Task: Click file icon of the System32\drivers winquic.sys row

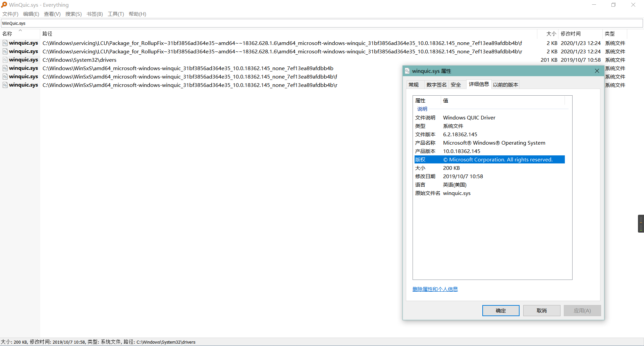Action: click(x=5, y=60)
